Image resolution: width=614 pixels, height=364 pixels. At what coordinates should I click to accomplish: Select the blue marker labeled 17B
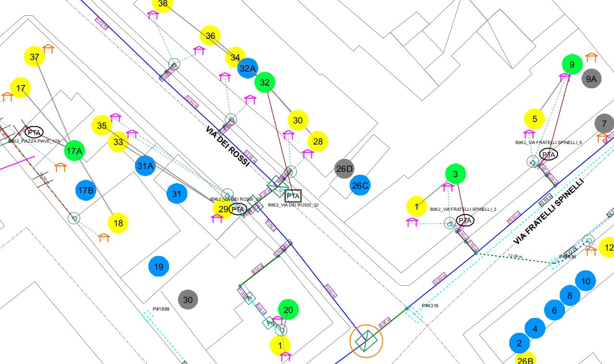[x=86, y=190]
